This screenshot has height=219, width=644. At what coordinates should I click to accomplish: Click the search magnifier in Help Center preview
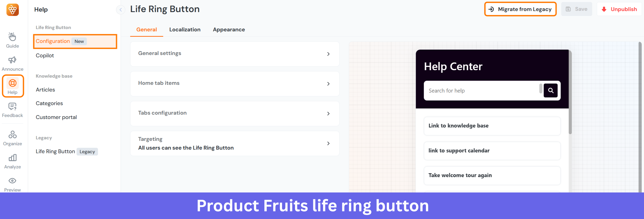tap(551, 90)
